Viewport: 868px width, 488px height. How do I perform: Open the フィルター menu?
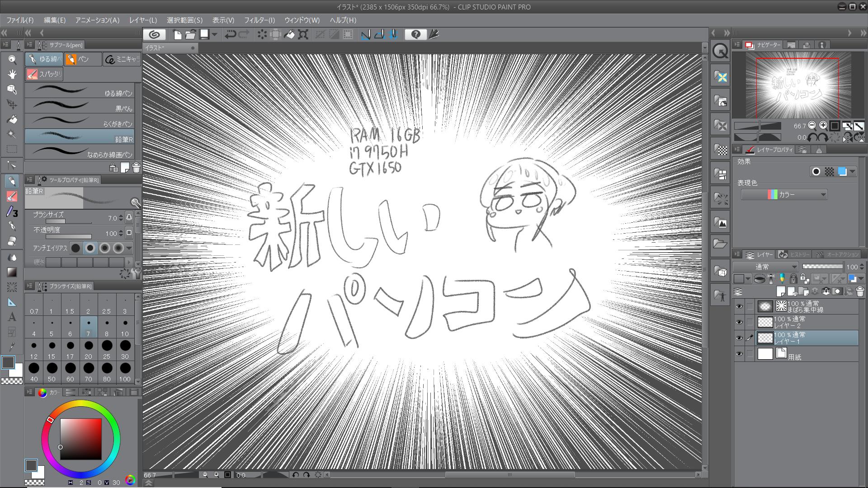(x=259, y=20)
